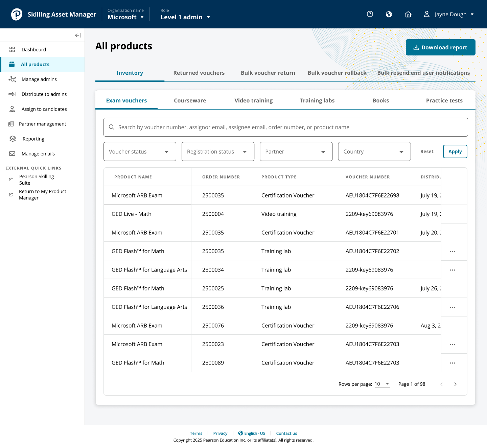
Task: Click the Reporting layers icon
Action: click(x=13, y=139)
